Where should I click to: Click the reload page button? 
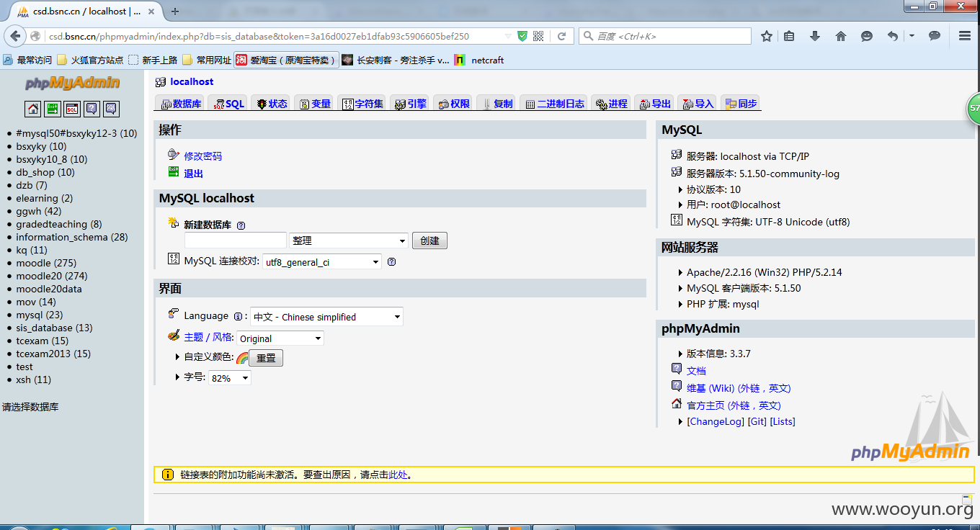[x=561, y=36]
